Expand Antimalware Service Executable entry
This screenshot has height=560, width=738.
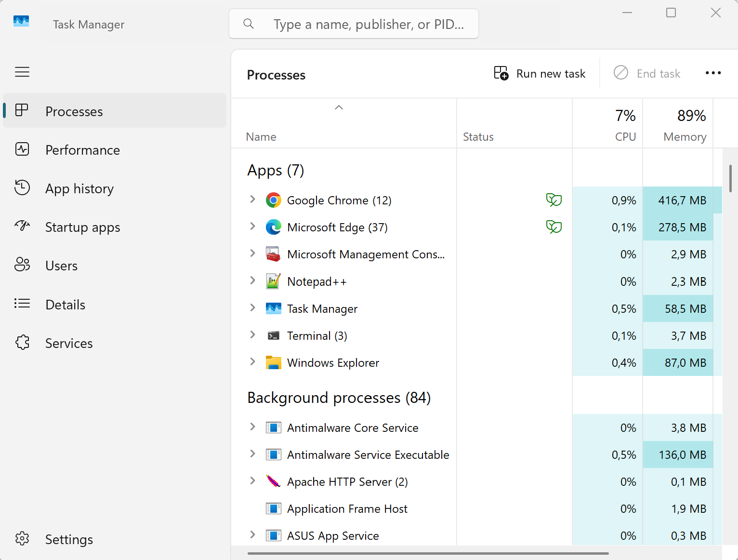click(x=252, y=454)
